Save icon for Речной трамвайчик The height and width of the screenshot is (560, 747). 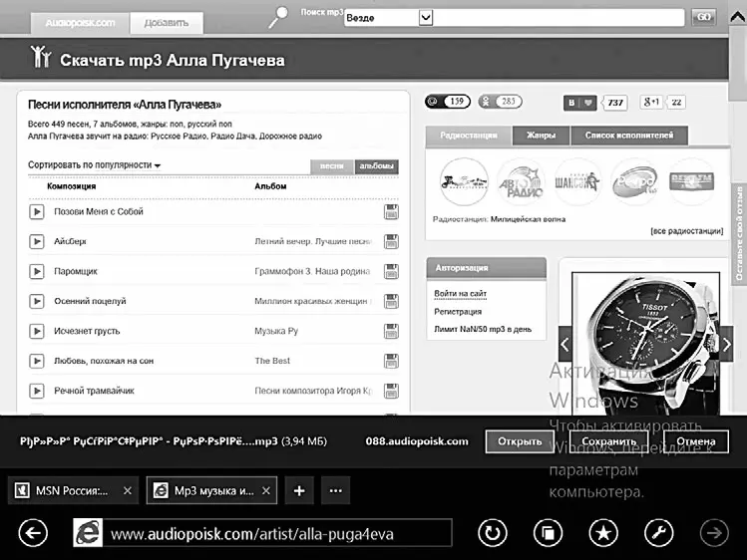click(391, 391)
